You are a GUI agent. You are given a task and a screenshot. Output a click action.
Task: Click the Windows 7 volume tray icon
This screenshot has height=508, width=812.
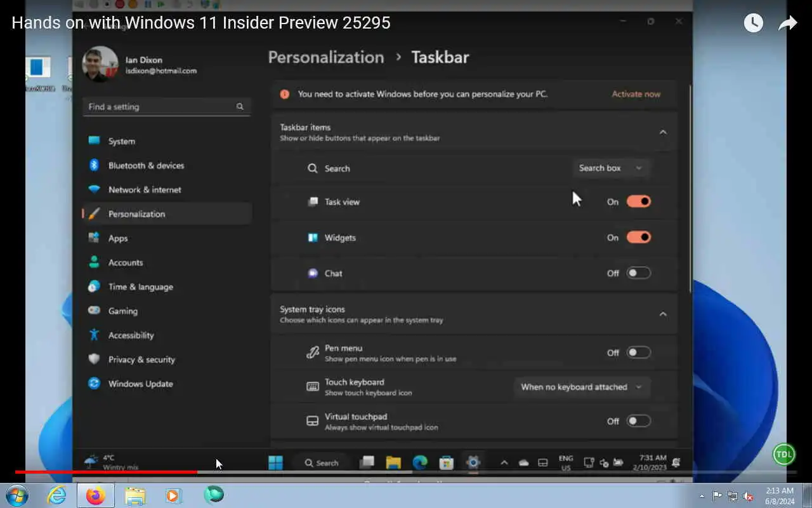pos(748,496)
